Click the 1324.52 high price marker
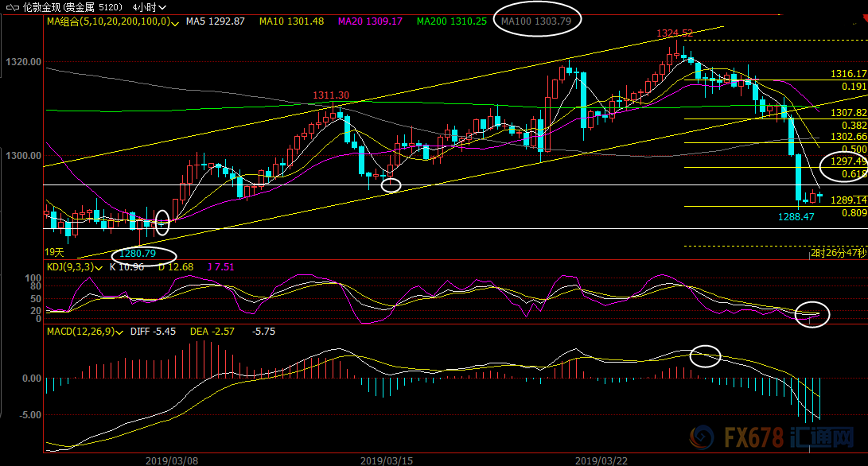The width and height of the screenshot is (868, 466). click(674, 33)
